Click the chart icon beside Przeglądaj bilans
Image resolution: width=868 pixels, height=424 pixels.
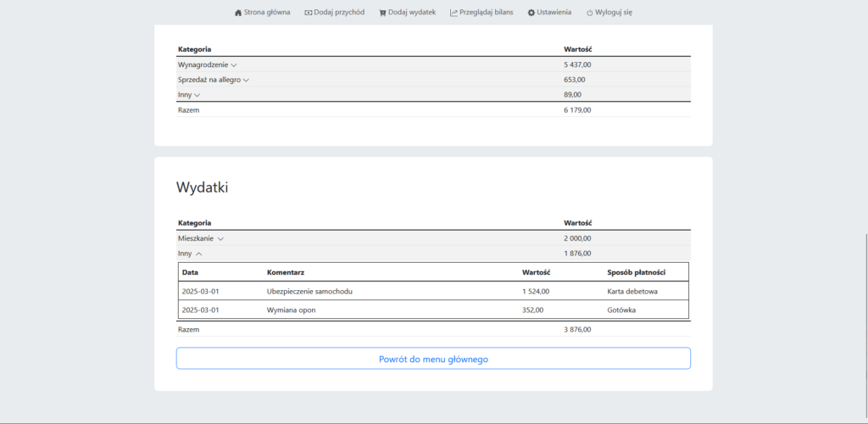(x=453, y=13)
